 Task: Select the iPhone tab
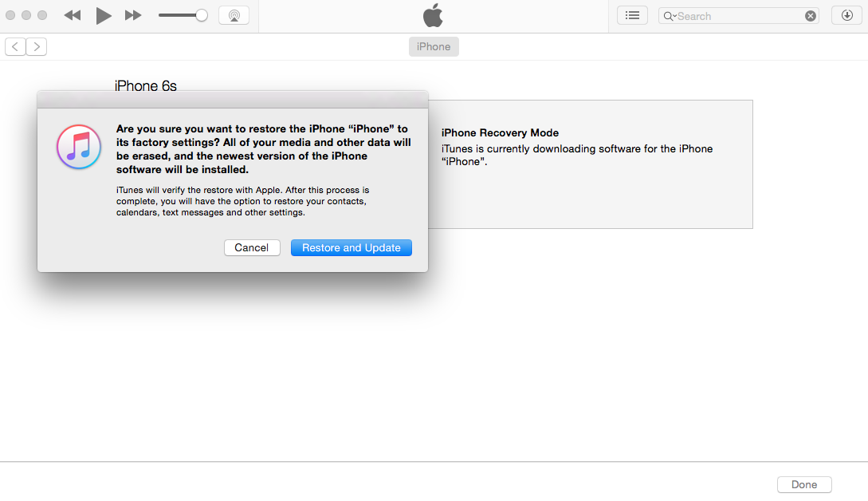[x=434, y=46]
